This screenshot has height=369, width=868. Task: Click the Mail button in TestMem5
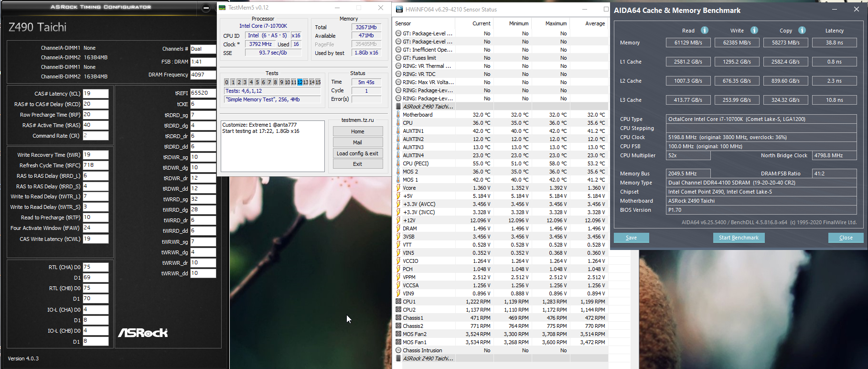tap(358, 142)
